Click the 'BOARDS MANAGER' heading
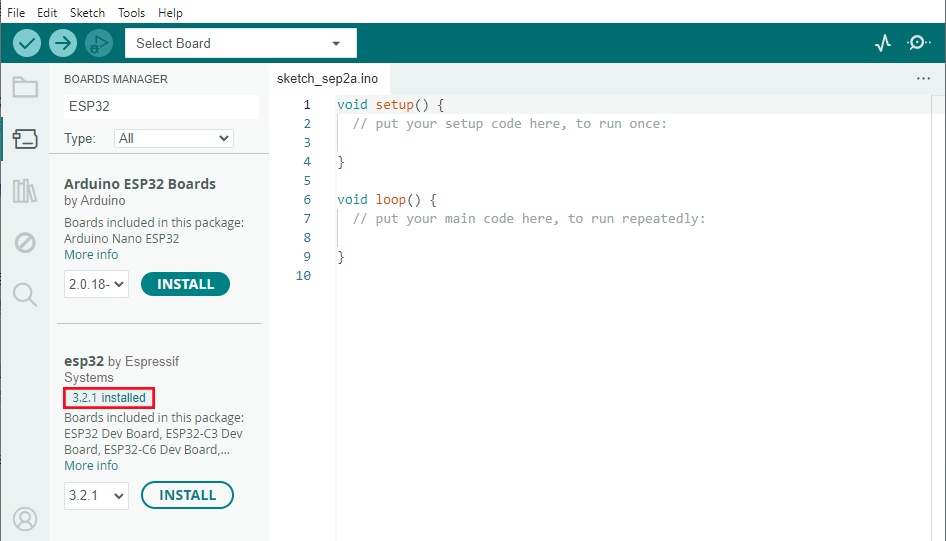The width and height of the screenshot is (946, 541). [116, 79]
